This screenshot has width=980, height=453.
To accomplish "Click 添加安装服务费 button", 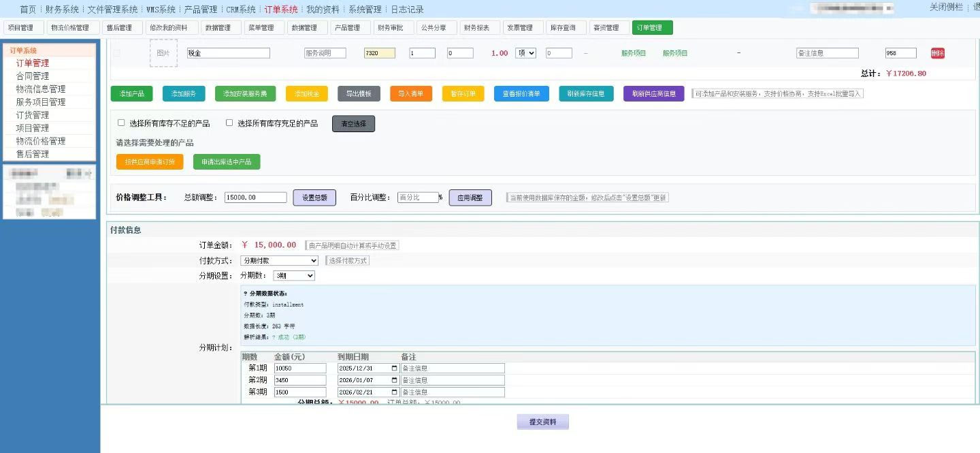I will pos(246,94).
